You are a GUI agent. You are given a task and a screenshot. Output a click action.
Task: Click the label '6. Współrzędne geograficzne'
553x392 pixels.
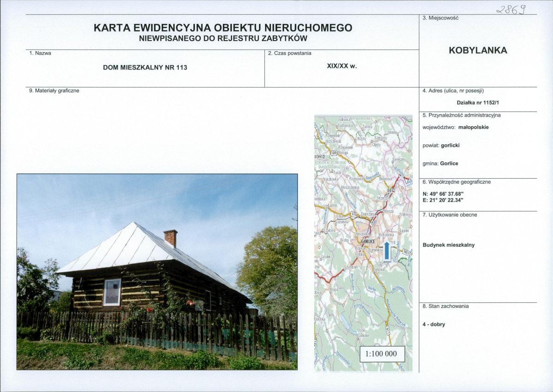(457, 182)
